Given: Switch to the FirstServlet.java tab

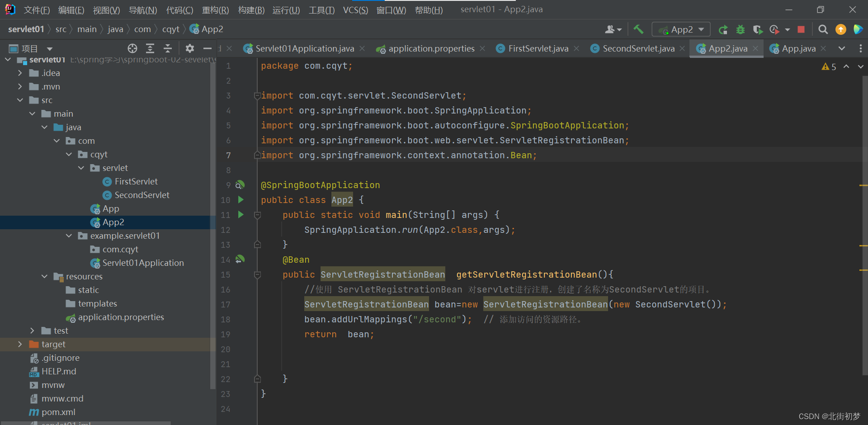Looking at the screenshot, I should pyautogui.click(x=537, y=48).
